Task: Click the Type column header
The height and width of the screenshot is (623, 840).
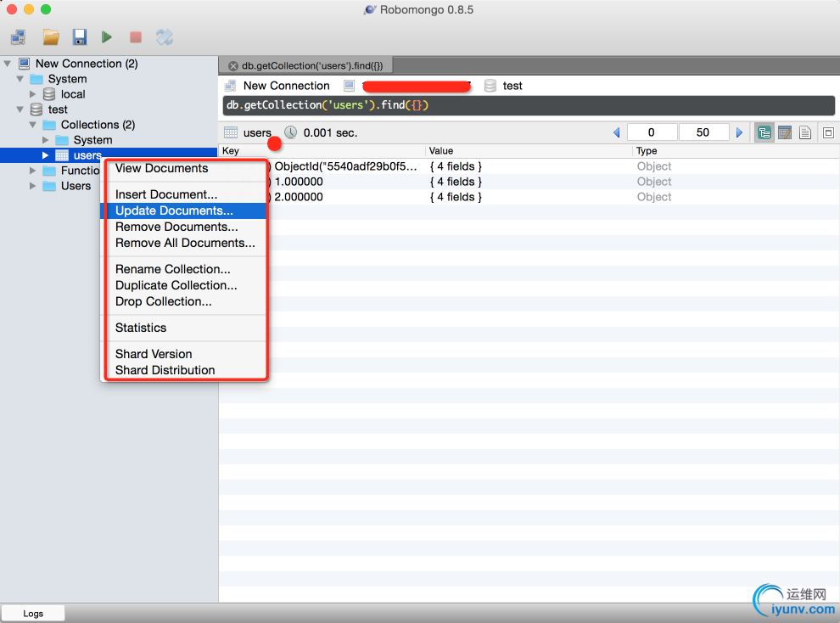Action: [736, 151]
